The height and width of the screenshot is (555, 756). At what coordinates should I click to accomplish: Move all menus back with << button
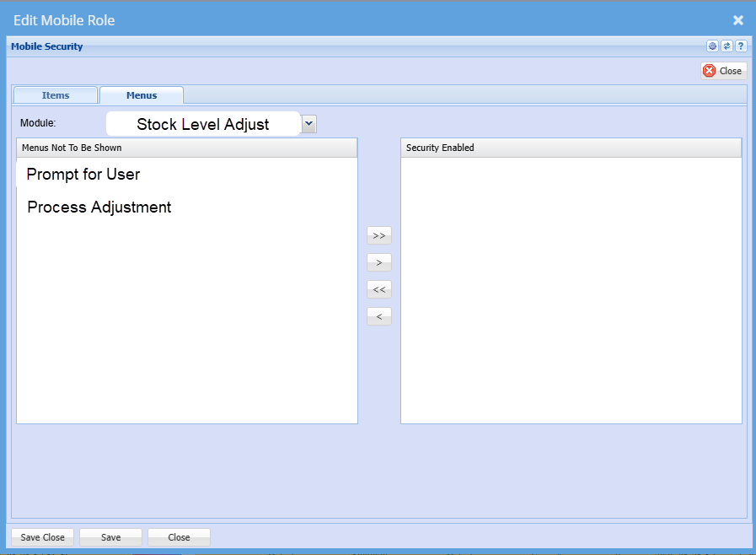tap(379, 290)
